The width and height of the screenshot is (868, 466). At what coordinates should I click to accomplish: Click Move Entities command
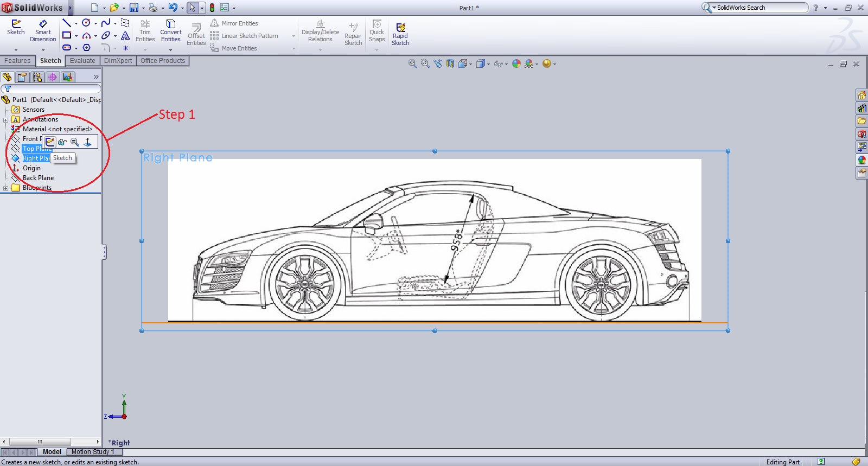click(x=233, y=48)
